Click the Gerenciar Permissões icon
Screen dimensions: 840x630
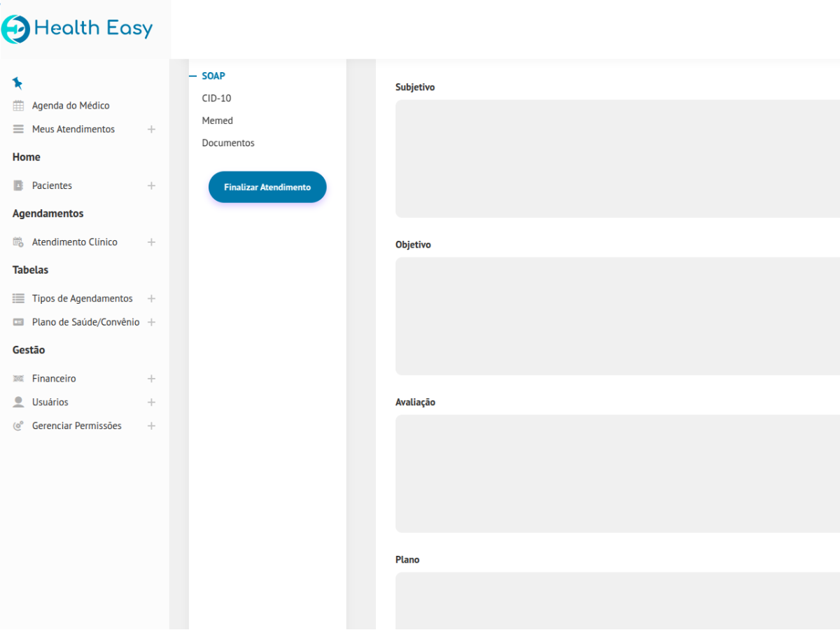(x=19, y=426)
